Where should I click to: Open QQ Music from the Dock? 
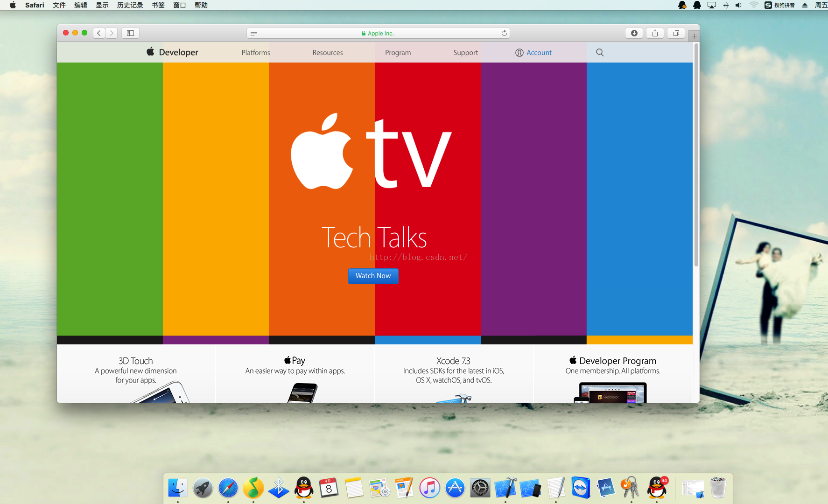pyautogui.click(x=253, y=488)
